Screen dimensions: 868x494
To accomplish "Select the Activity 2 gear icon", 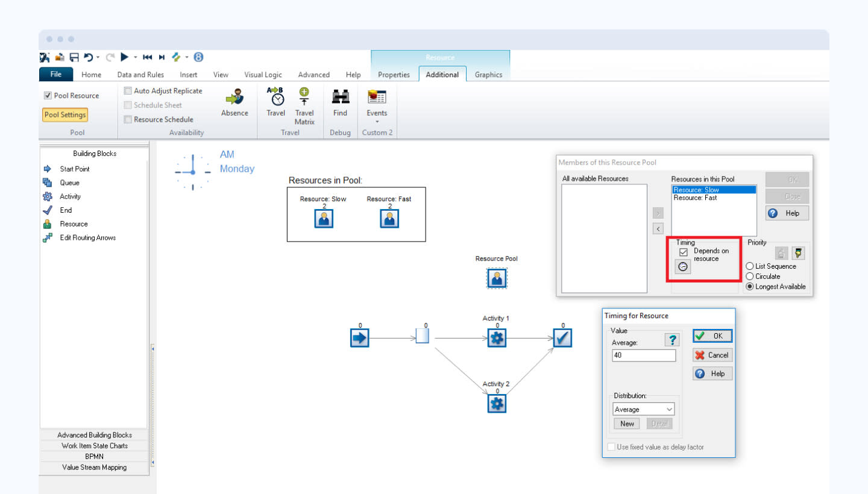I will [497, 404].
